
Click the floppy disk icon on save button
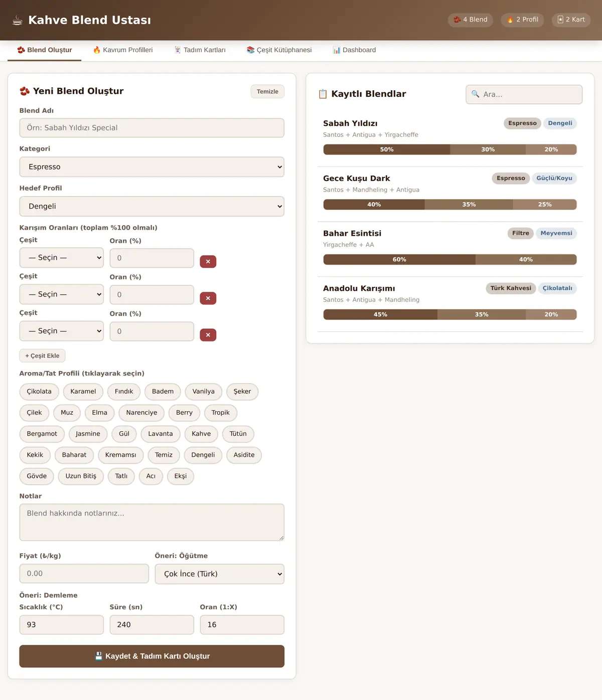99,656
